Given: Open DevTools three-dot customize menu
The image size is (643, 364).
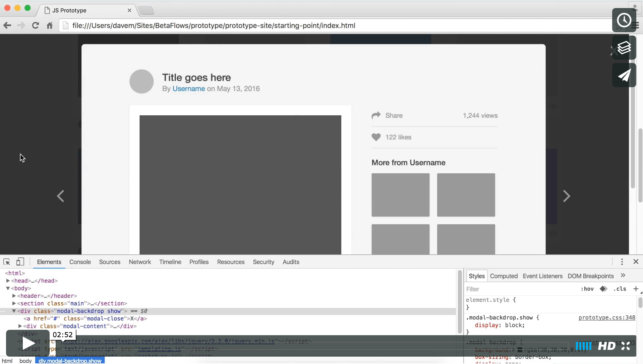Looking at the screenshot, I should click(622, 262).
